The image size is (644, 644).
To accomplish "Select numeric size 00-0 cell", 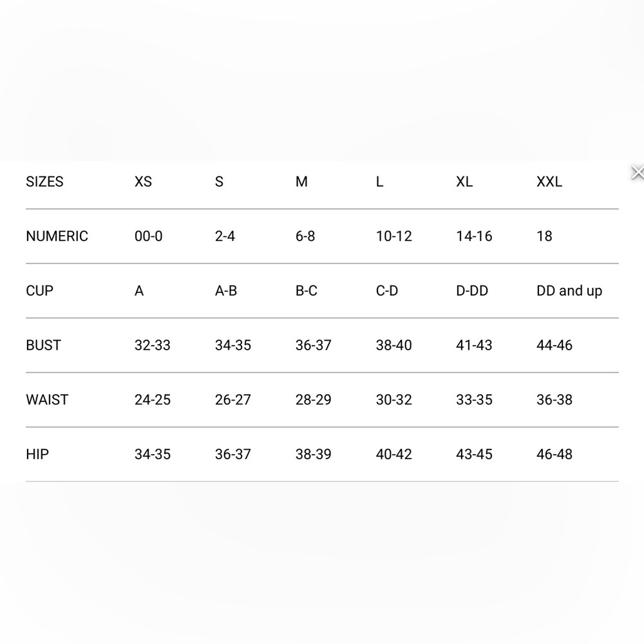I will coord(148,236).
